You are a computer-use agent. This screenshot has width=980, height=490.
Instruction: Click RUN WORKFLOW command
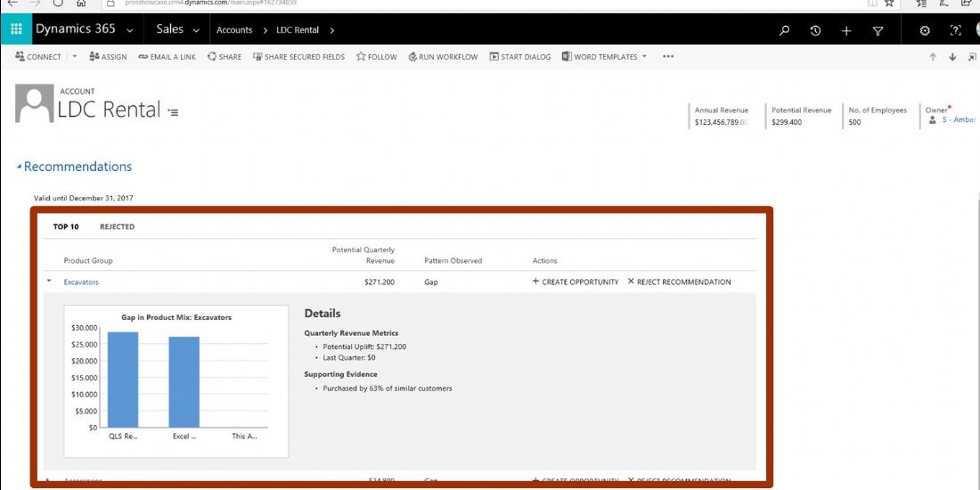443,56
